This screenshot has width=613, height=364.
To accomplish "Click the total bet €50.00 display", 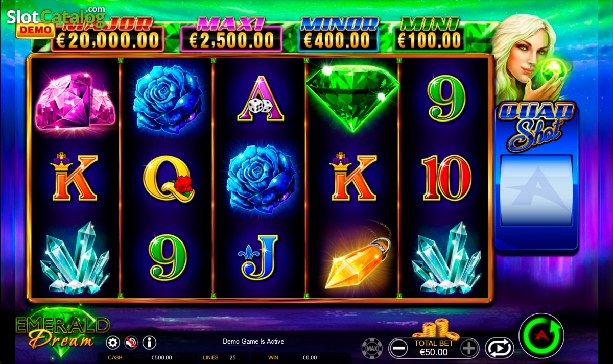I will pos(434,348).
